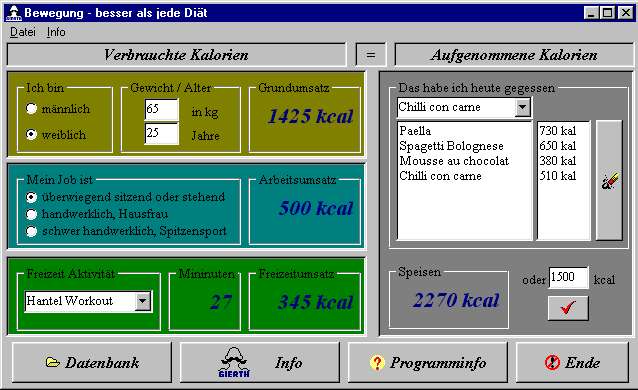Open the Datei menu

click(23, 32)
